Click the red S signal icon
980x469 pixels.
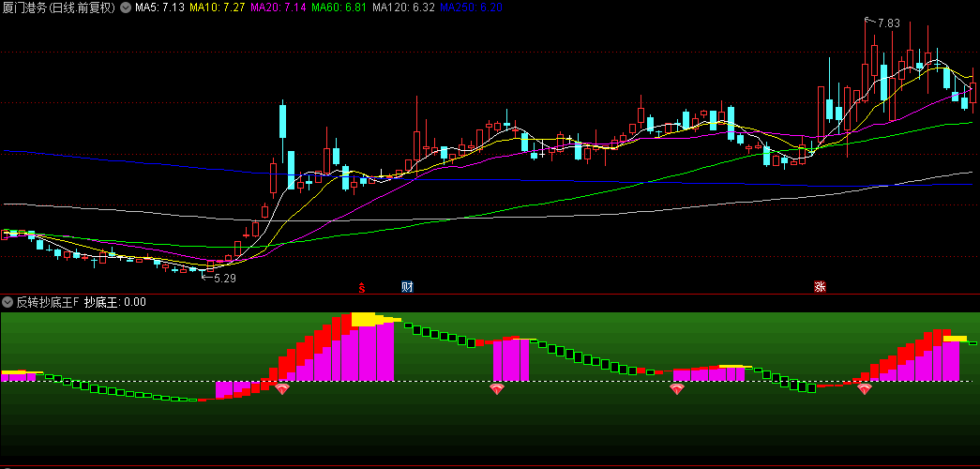click(x=361, y=286)
